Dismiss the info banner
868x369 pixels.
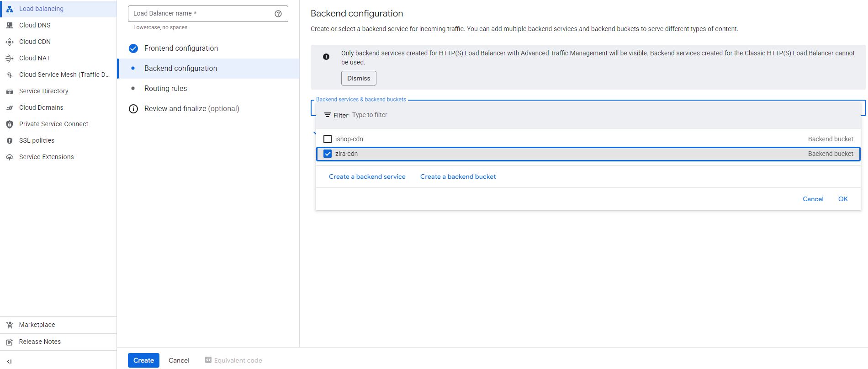358,78
